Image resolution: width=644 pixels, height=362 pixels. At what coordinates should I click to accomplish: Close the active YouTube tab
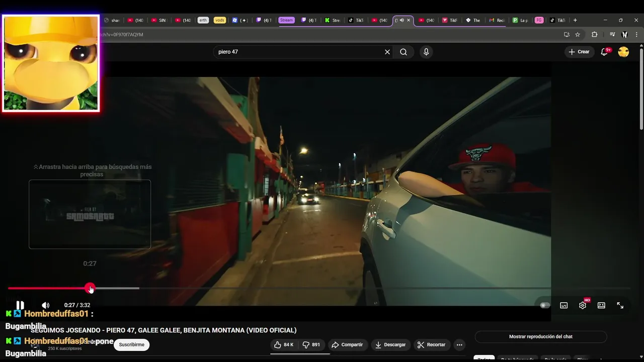point(409,20)
